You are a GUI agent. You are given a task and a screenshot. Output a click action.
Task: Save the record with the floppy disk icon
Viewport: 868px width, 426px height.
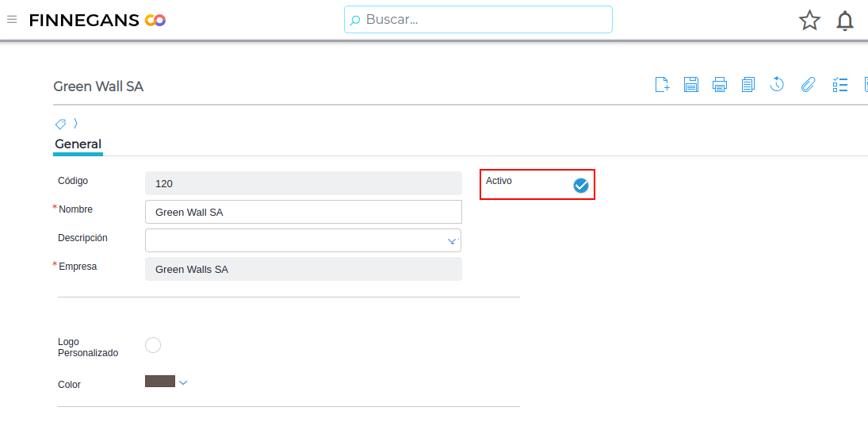click(691, 85)
